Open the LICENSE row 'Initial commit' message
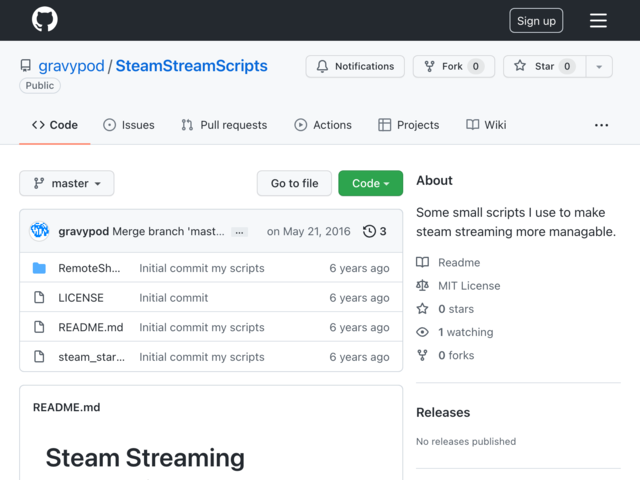This screenshot has width=640, height=480. click(x=173, y=298)
